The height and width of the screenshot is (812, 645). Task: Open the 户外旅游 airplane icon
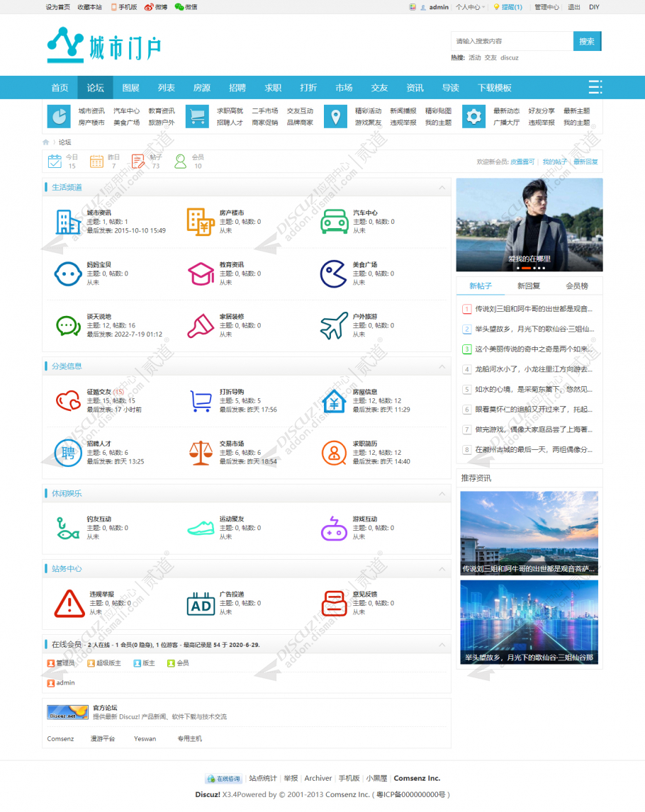[334, 326]
